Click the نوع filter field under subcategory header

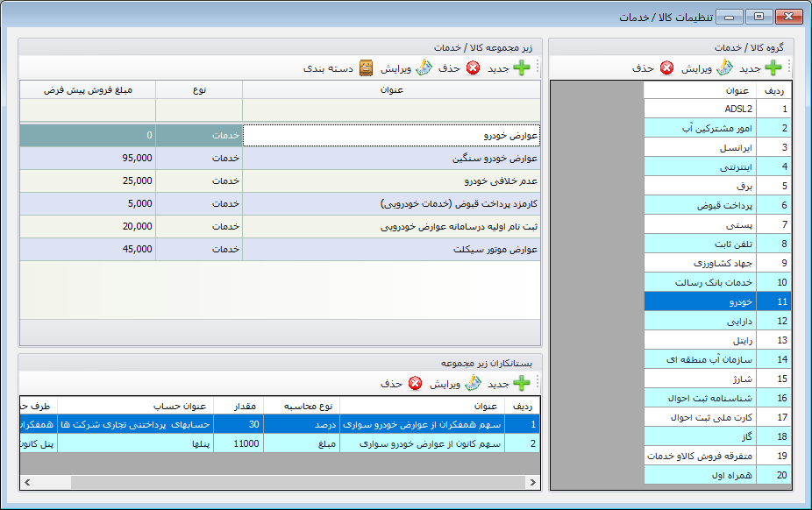199,110
